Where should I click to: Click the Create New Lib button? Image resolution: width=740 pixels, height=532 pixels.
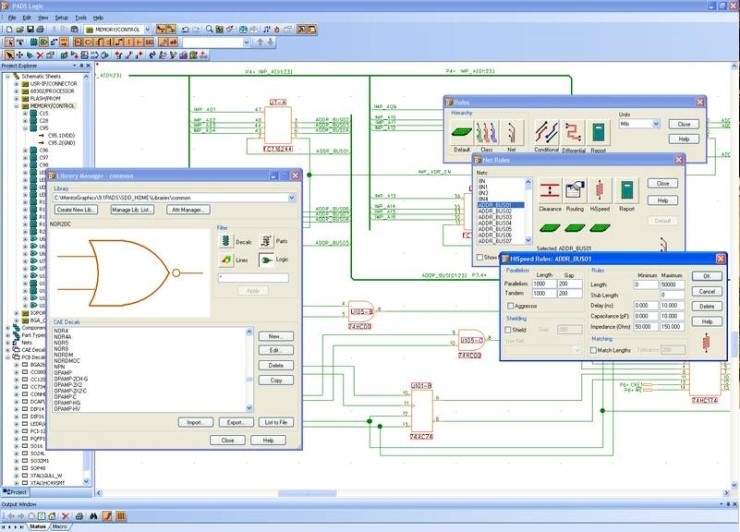click(x=76, y=210)
